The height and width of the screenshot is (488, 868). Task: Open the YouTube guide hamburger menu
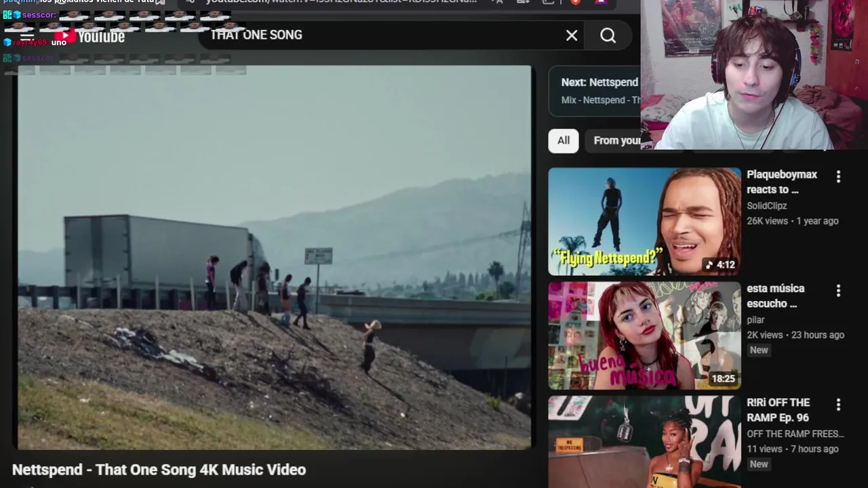click(26, 36)
